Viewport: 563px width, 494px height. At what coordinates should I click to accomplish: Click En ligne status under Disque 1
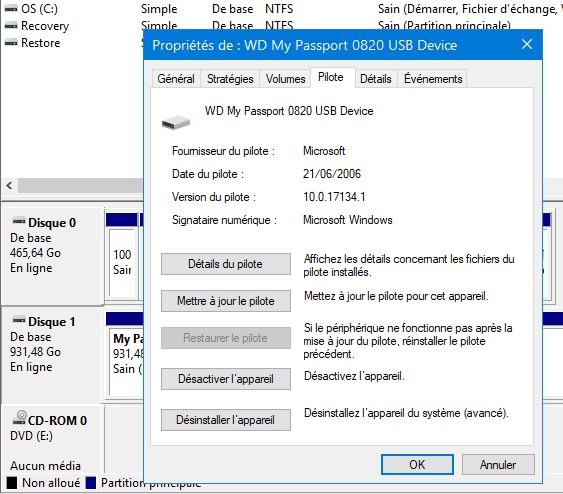31,367
